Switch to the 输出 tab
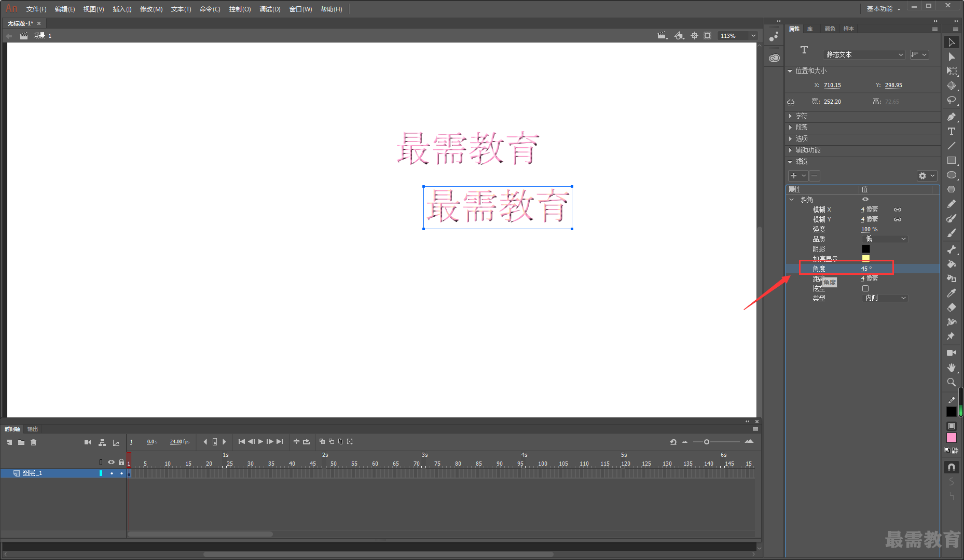 click(x=33, y=429)
